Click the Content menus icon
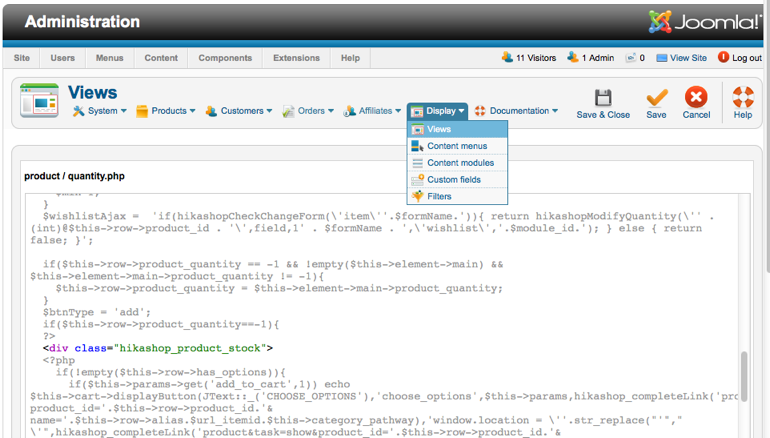The height and width of the screenshot is (438, 770). 417,146
